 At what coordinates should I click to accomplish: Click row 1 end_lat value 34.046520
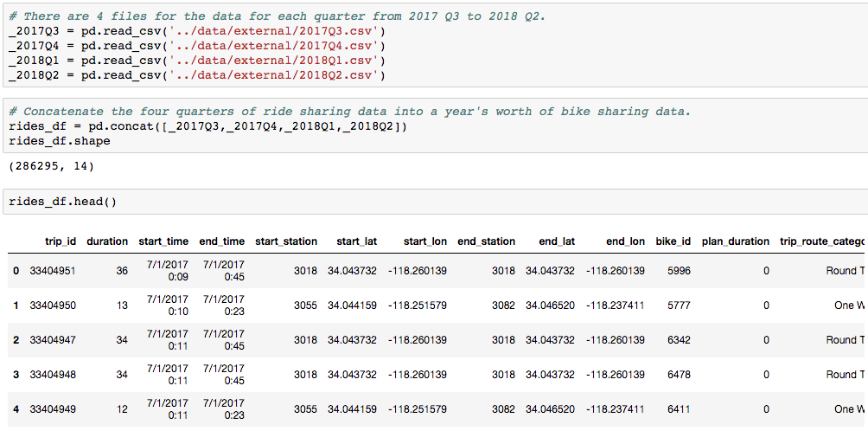(550, 306)
